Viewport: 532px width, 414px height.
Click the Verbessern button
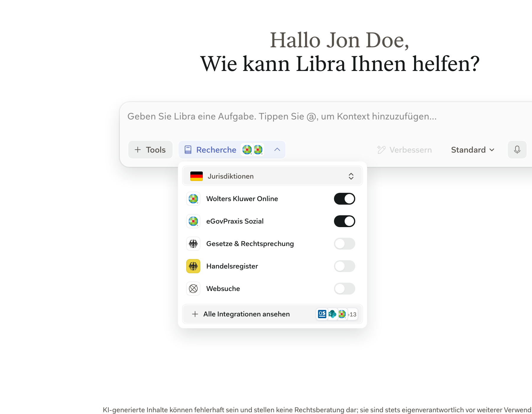point(404,150)
